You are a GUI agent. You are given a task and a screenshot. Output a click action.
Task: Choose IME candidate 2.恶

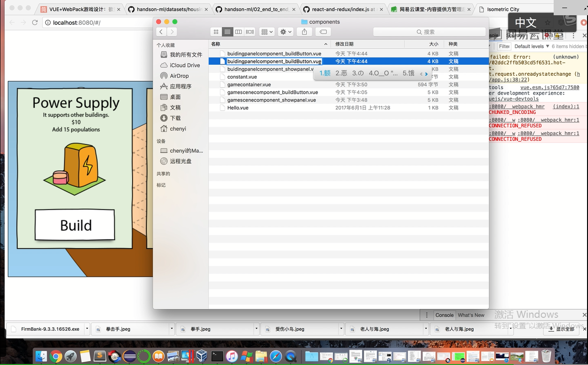(x=341, y=73)
